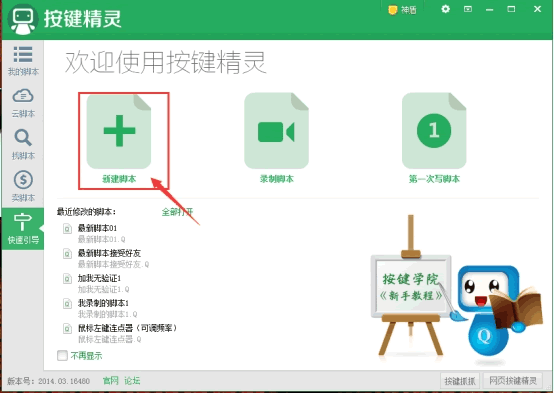Viewport: 554px width, 393px height.
Task: Close the 按键精灵 window
Action: click(537, 9)
